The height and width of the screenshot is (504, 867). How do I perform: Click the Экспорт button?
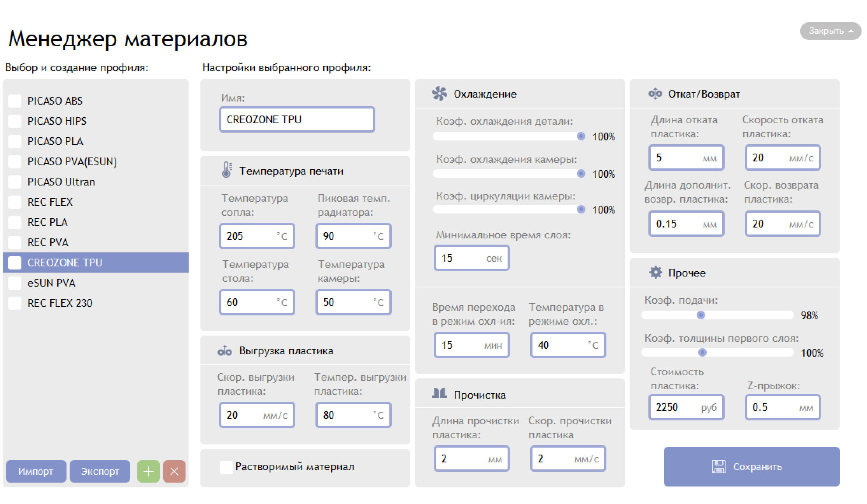click(100, 471)
